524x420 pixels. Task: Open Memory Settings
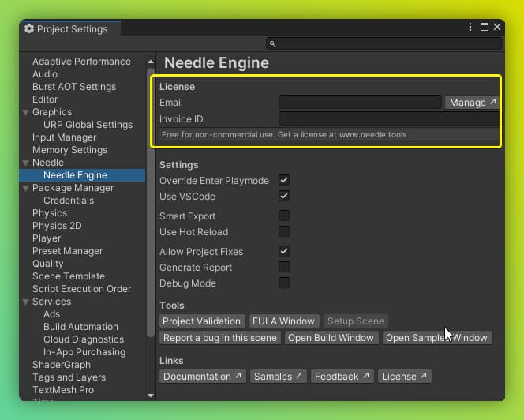[70, 150]
